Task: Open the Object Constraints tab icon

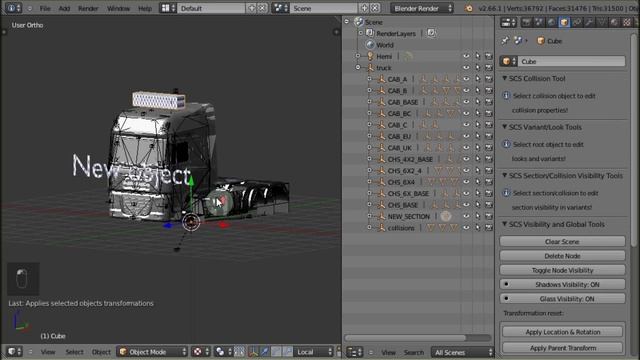Action: coord(577,22)
